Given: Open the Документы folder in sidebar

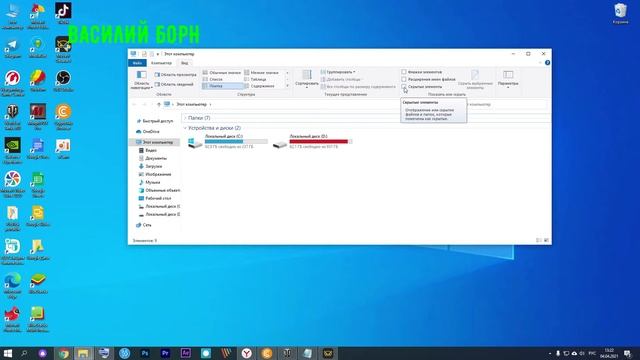Looking at the screenshot, I should [x=153, y=158].
